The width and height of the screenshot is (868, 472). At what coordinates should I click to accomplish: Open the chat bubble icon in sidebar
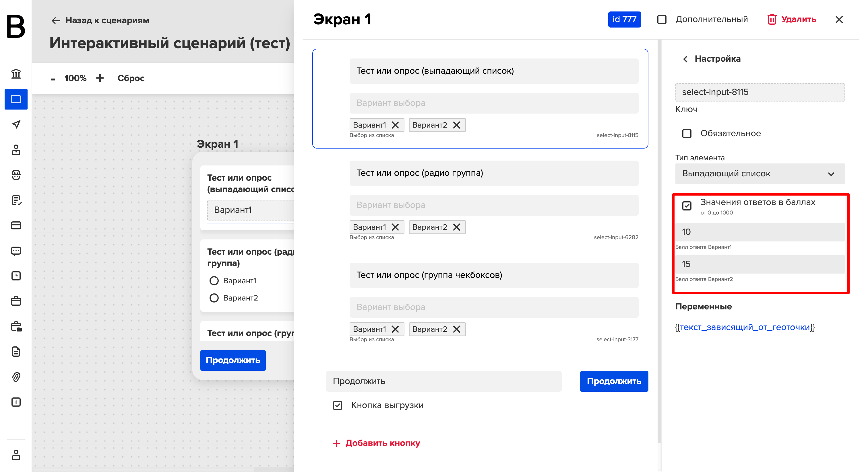(16, 251)
